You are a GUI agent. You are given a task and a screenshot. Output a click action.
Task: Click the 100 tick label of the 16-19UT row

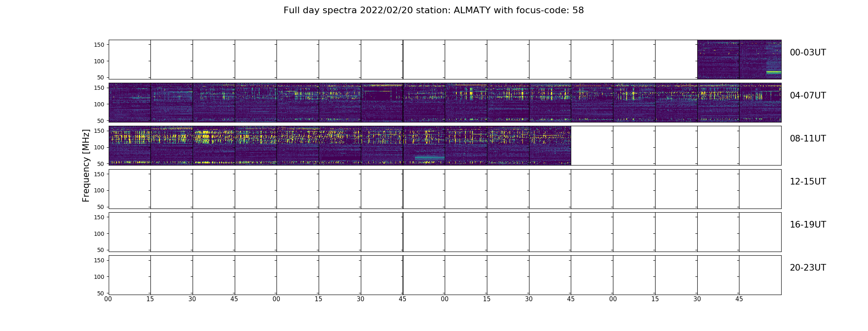point(99,234)
